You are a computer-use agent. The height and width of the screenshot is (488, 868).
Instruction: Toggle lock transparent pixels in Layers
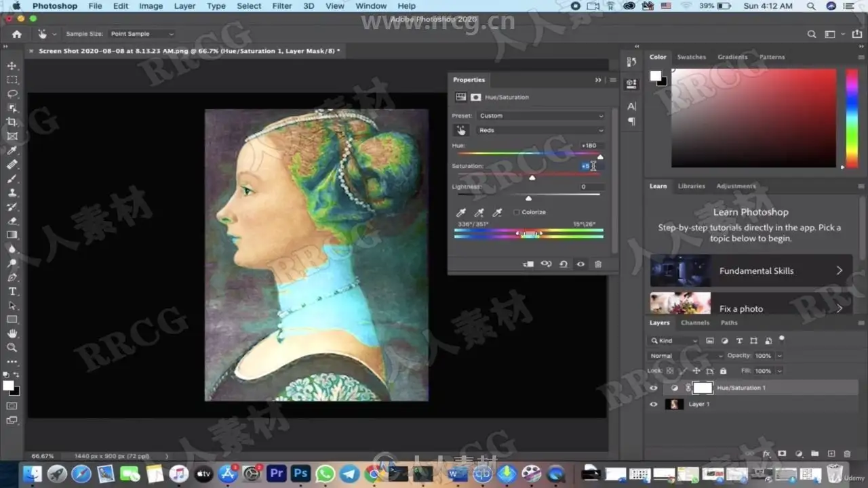(670, 371)
